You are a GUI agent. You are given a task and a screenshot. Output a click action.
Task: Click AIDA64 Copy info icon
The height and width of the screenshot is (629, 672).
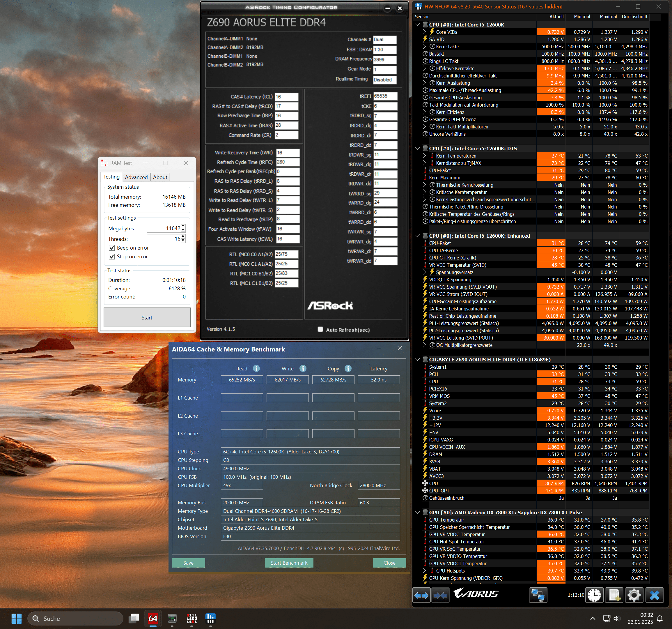pyautogui.click(x=348, y=368)
